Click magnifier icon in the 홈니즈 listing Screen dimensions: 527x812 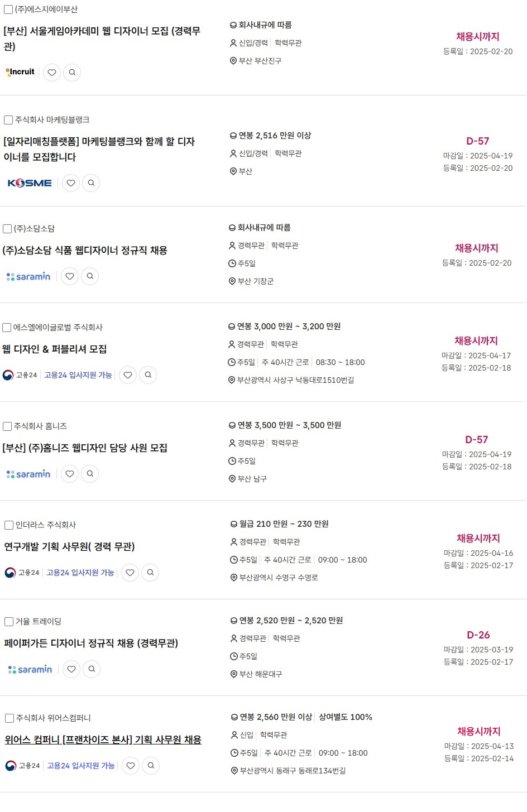[90, 474]
